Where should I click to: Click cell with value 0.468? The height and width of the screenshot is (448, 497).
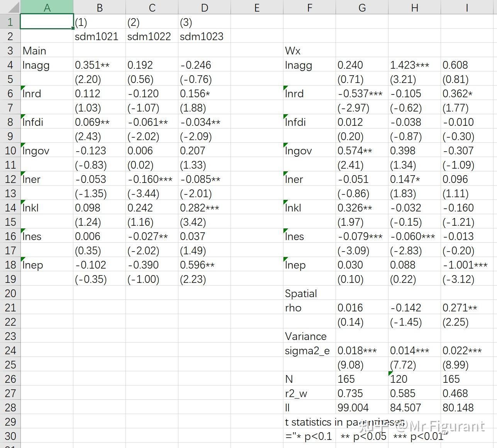[x=467, y=393]
